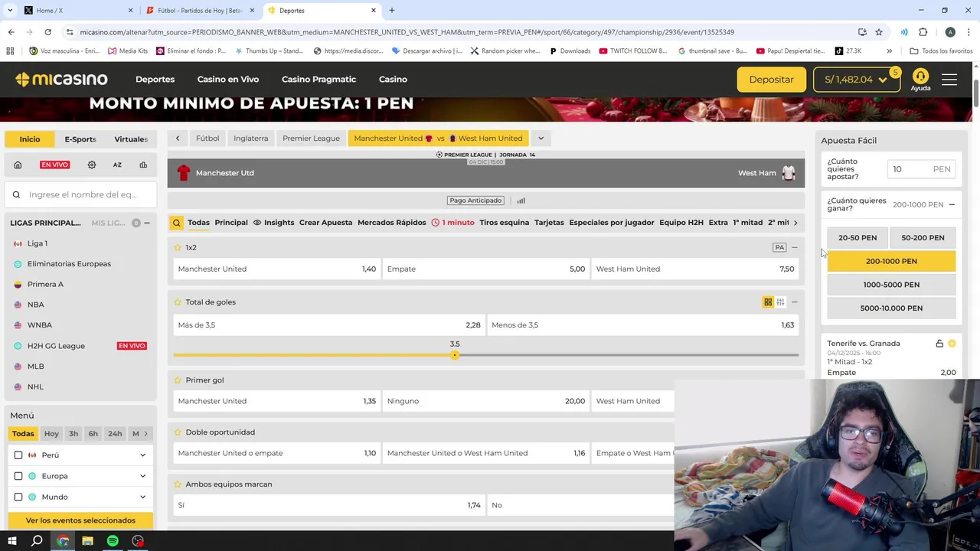
Task: Click the Depositar button
Action: pyautogui.click(x=771, y=80)
